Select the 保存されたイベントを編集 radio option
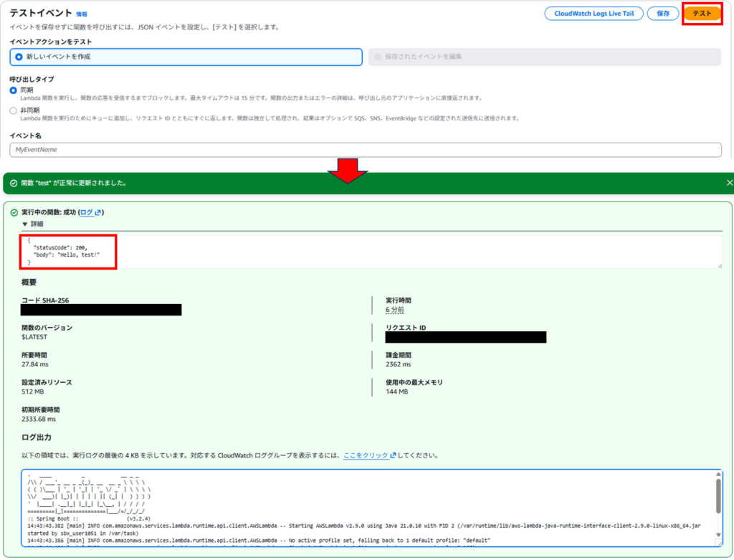 click(378, 57)
